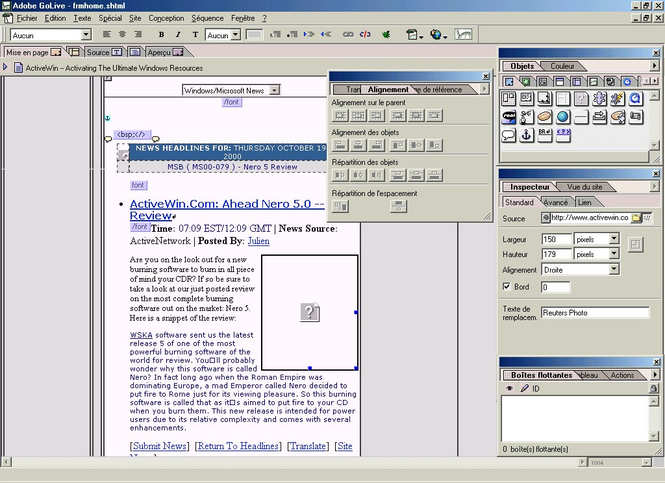Click the new link chain icon
This screenshot has width=665, height=483.
point(348,34)
